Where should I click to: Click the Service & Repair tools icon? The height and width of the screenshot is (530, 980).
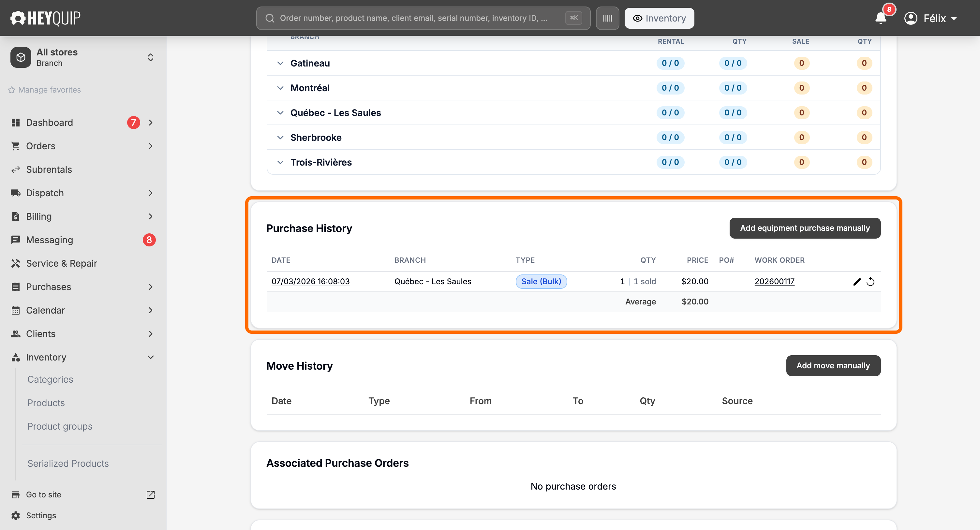[x=16, y=263]
